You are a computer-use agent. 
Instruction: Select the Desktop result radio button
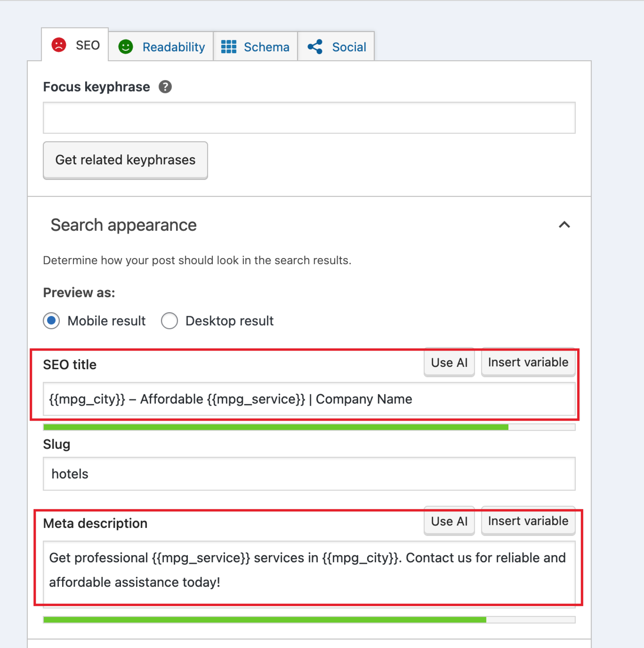(x=169, y=321)
